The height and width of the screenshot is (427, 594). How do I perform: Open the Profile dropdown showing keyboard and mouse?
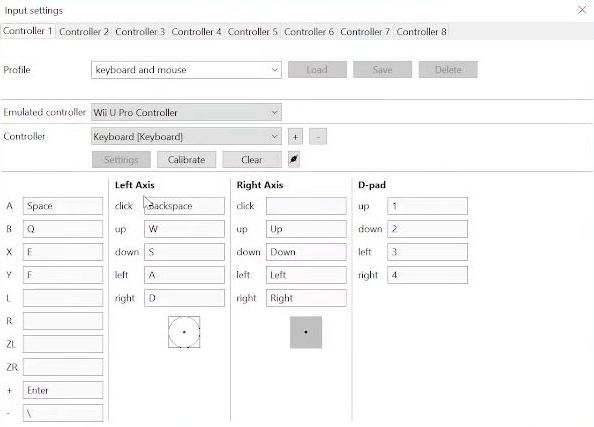tap(186, 70)
